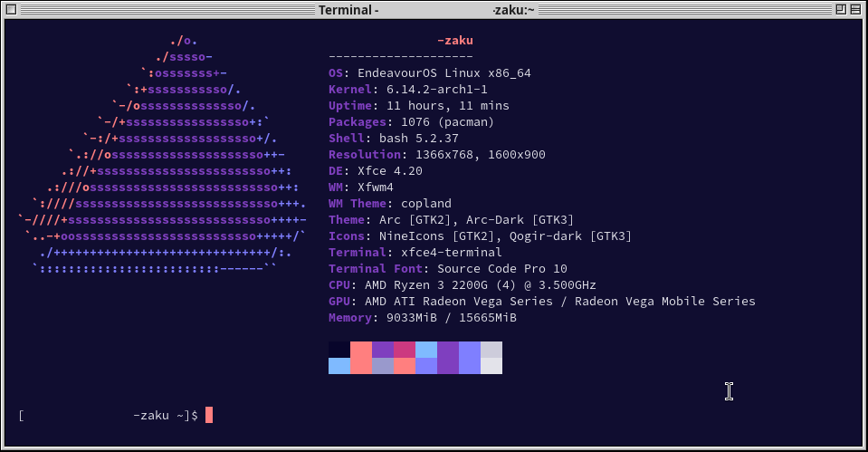
Task: Click the "Packages: 1076 (pacman)" line
Action: pos(411,122)
